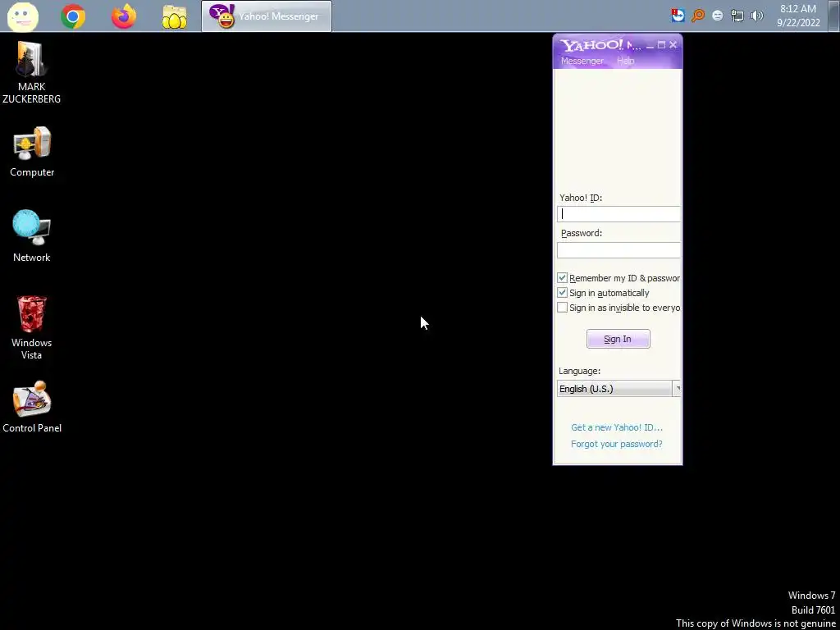Minimize the Yahoo! Messenger window
The image size is (840, 630).
[x=650, y=46]
